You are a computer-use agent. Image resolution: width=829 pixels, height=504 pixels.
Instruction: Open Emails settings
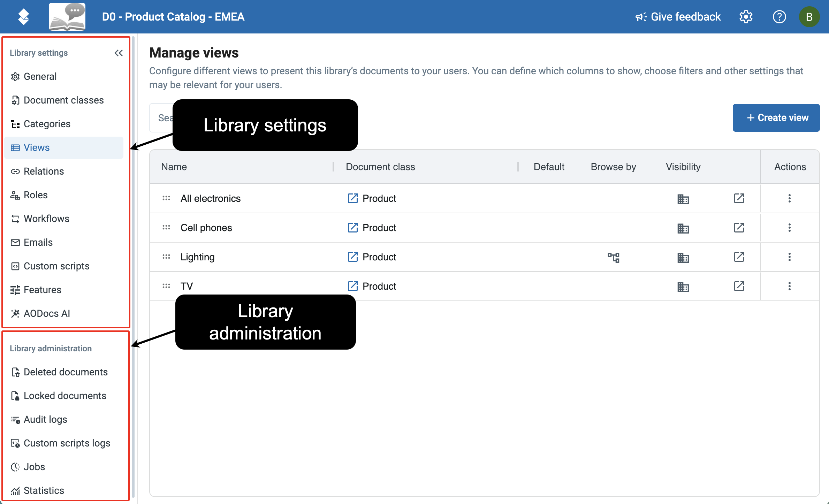click(x=64, y=242)
